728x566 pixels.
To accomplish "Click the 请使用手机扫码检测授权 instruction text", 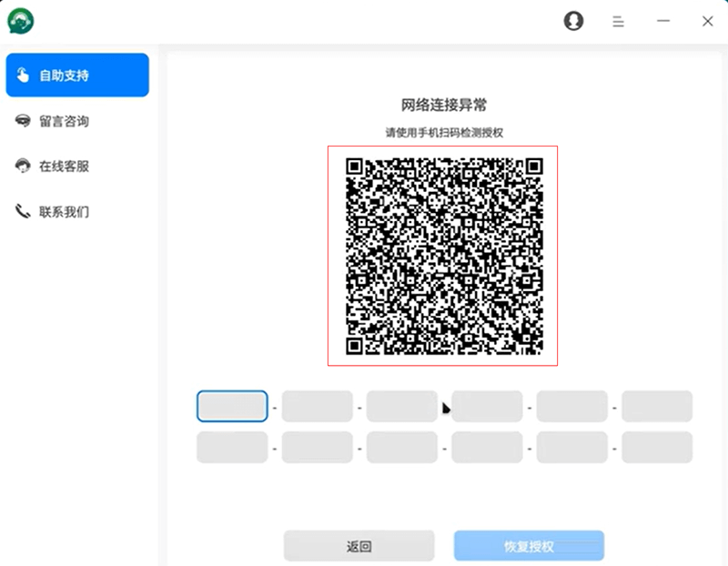I will tap(444, 133).
